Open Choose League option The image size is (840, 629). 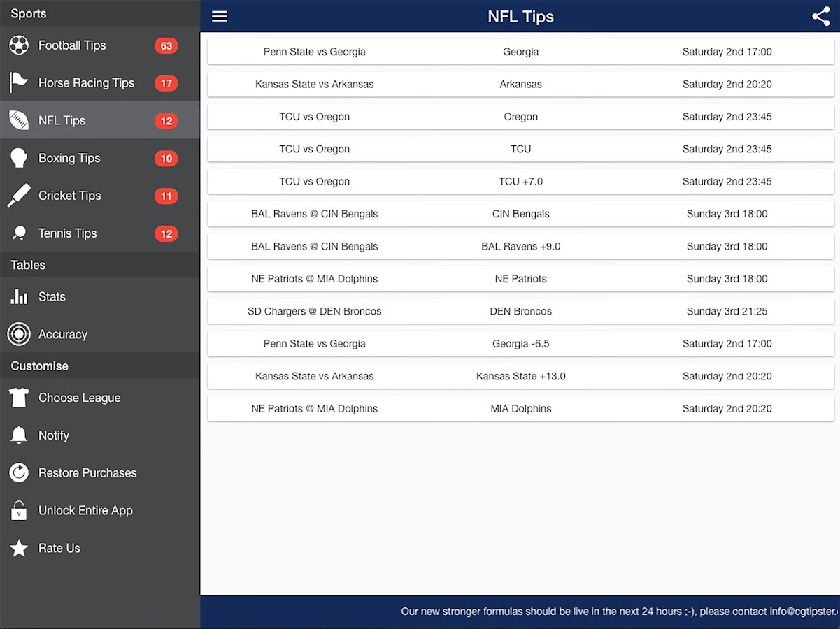[x=80, y=398]
